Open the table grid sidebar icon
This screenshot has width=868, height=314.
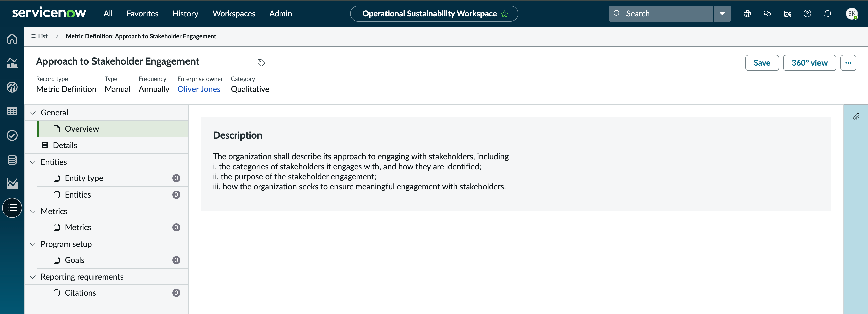point(12,111)
